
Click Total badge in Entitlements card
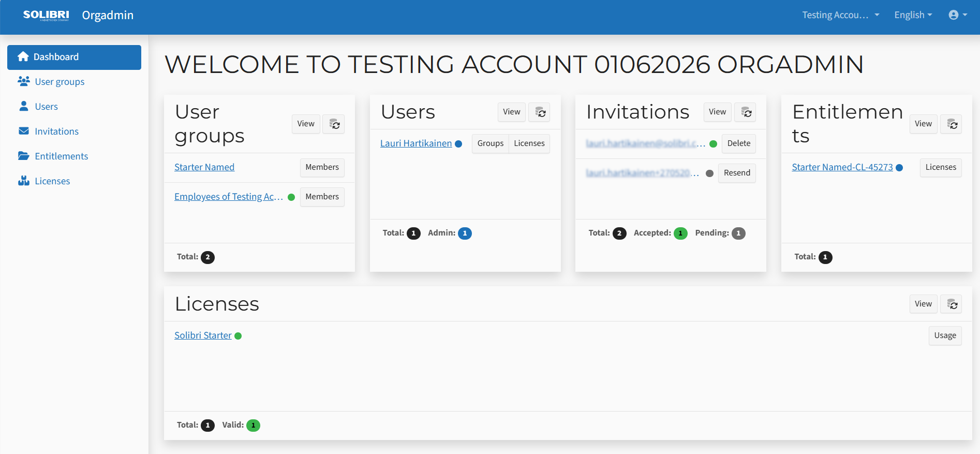click(825, 257)
